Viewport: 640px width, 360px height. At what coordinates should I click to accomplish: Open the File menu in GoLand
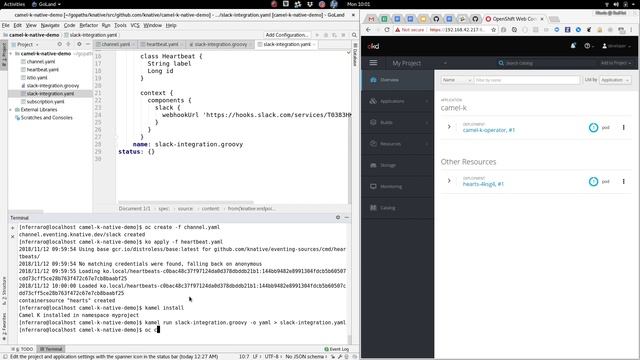[6, 25]
